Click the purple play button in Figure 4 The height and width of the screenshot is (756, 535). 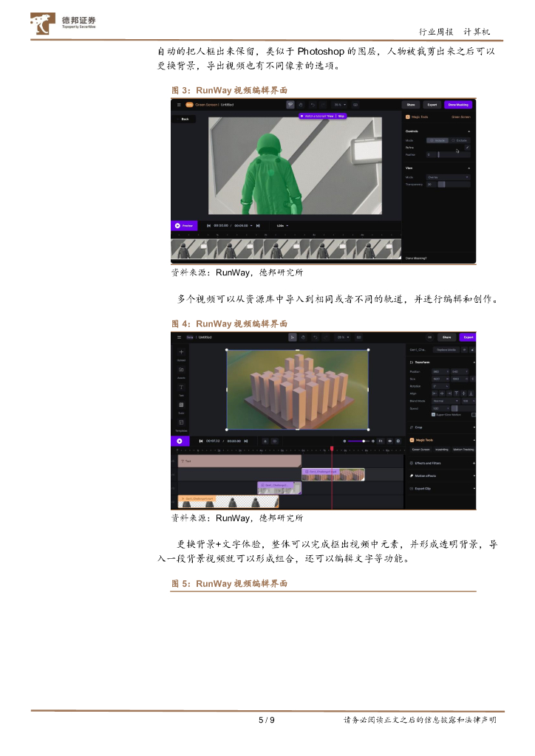point(180,441)
